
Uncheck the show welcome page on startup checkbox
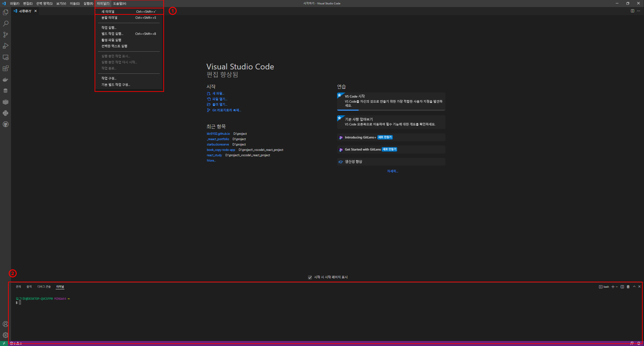tap(310, 277)
